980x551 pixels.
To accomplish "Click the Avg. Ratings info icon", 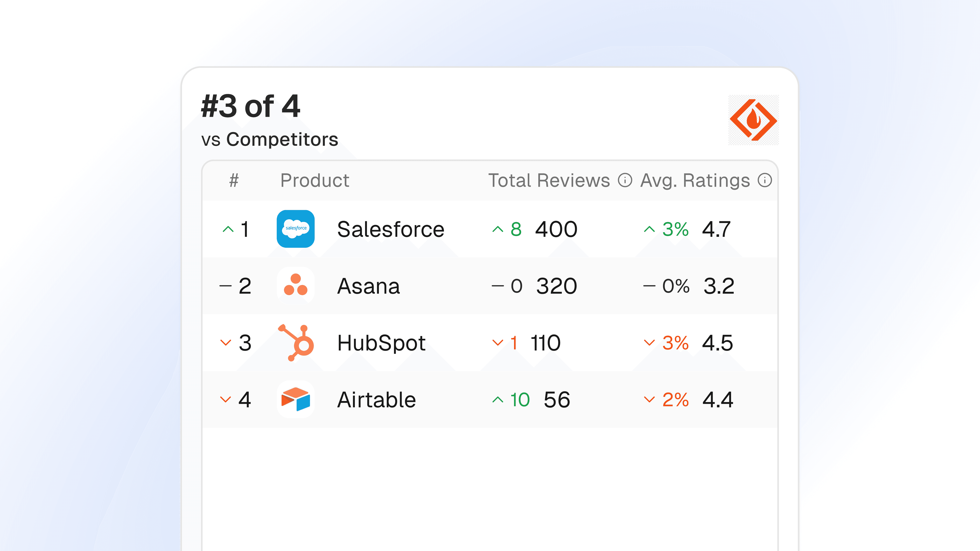I will [x=765, y=180].
